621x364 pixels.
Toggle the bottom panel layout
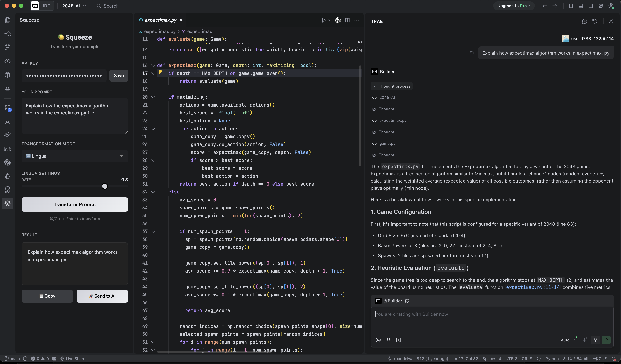581,6
